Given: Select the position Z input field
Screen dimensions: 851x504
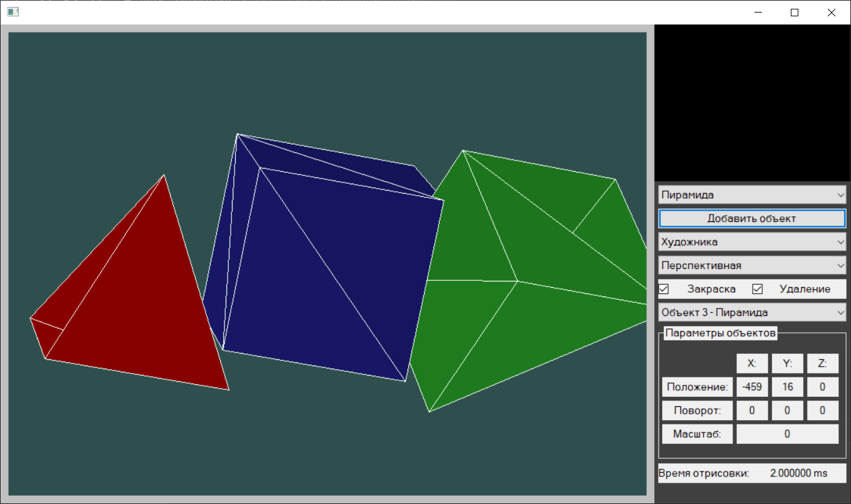Looking at the screenshot, I should (822, 387).
